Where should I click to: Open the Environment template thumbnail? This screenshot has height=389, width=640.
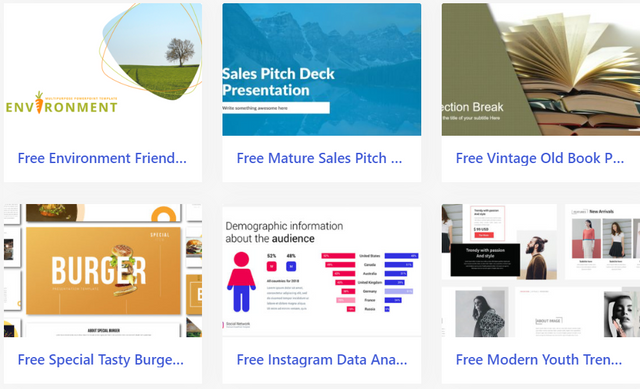[x=103, y=69]
